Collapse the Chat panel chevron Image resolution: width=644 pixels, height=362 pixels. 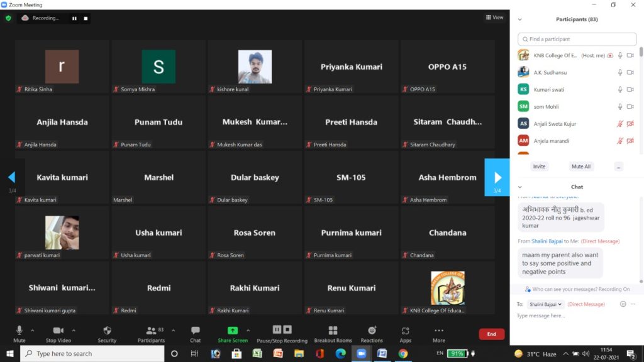(520, 187)
